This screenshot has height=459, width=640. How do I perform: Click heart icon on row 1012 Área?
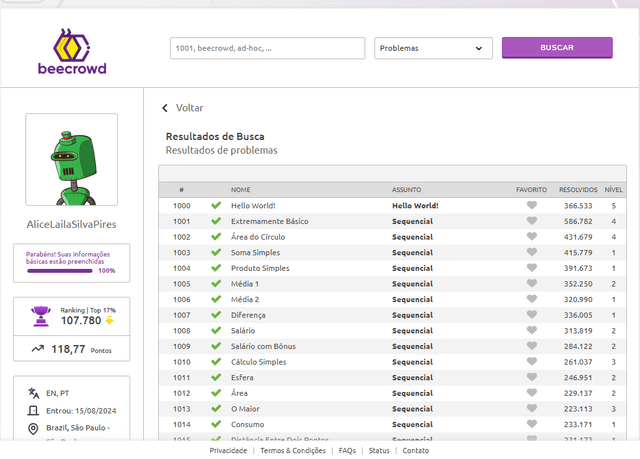531,393
